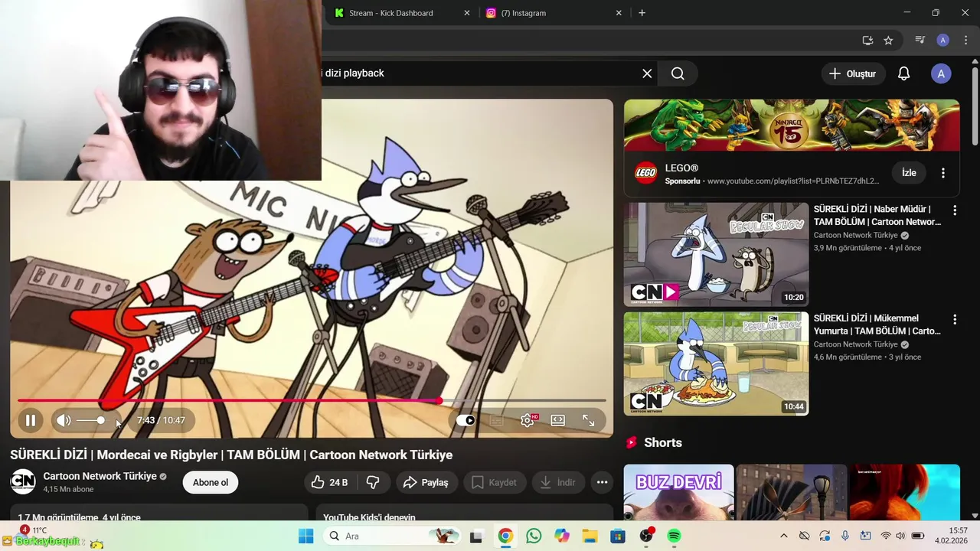Close the Instagram tab
Screen dimensions: 980x551
[619, 13]
